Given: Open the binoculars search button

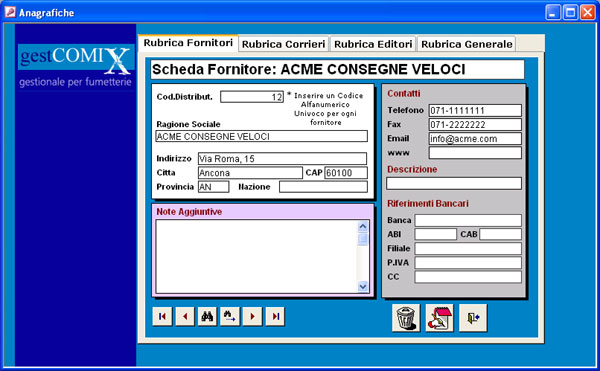Looking at the screenshot, I should click(x=207, y=316).
